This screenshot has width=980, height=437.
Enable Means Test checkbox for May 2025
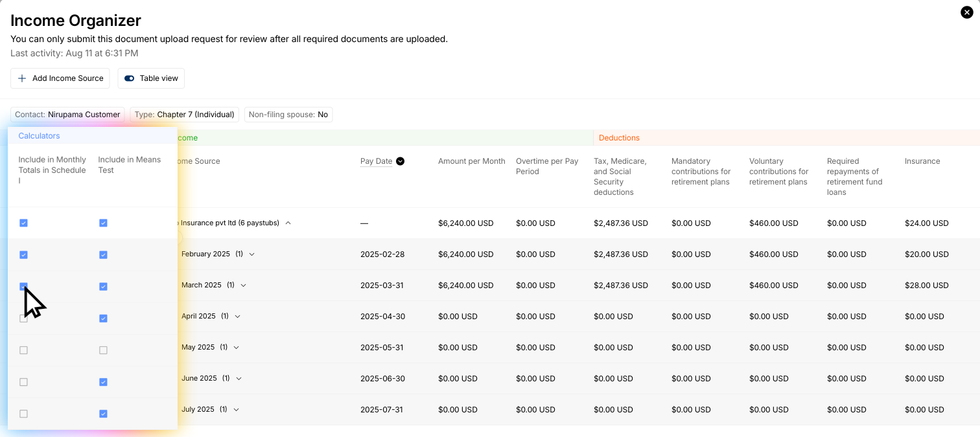click(103, 350)
